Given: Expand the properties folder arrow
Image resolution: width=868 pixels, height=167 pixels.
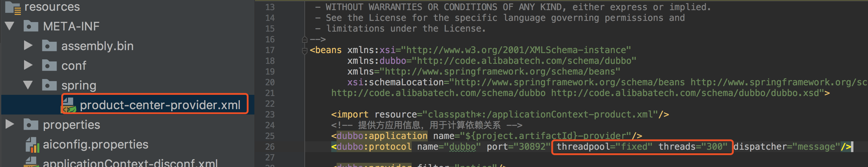Looking at the screenshot, I should [10, 124].
